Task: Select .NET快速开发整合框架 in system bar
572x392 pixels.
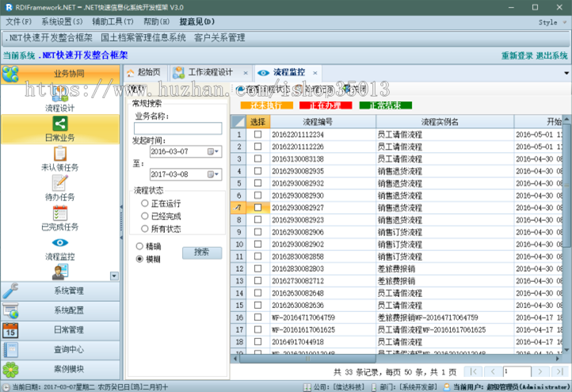Action: tap(49, 37)
